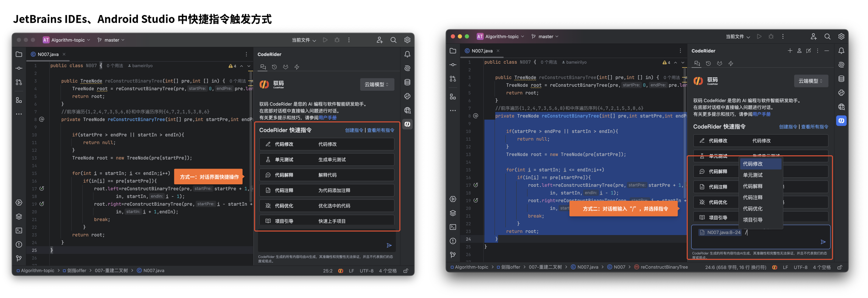The height and width of the screenshot is (298, 868).
Task: Toggle the read-only lock icon in left status bar
Action: (406, 270)
